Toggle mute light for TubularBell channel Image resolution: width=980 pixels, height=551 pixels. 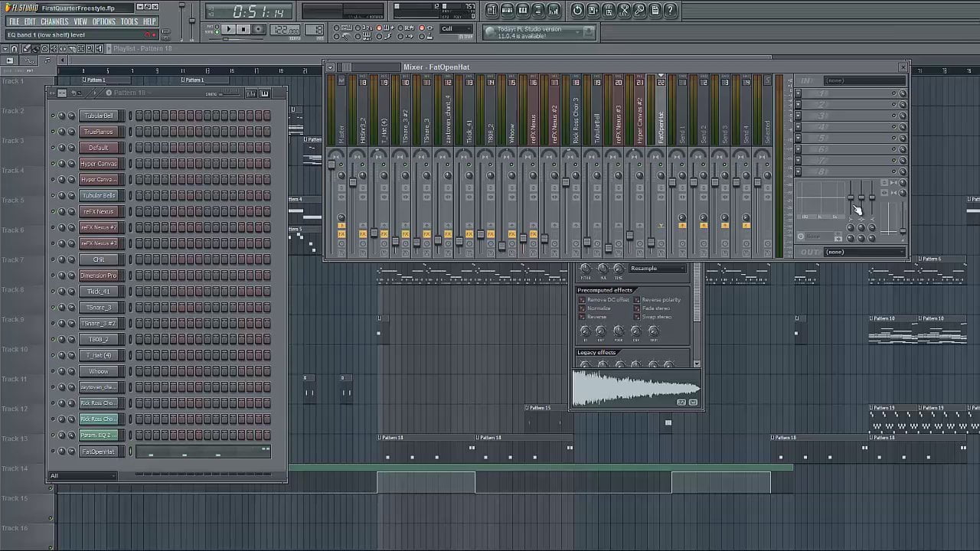(x=53, y=116)
